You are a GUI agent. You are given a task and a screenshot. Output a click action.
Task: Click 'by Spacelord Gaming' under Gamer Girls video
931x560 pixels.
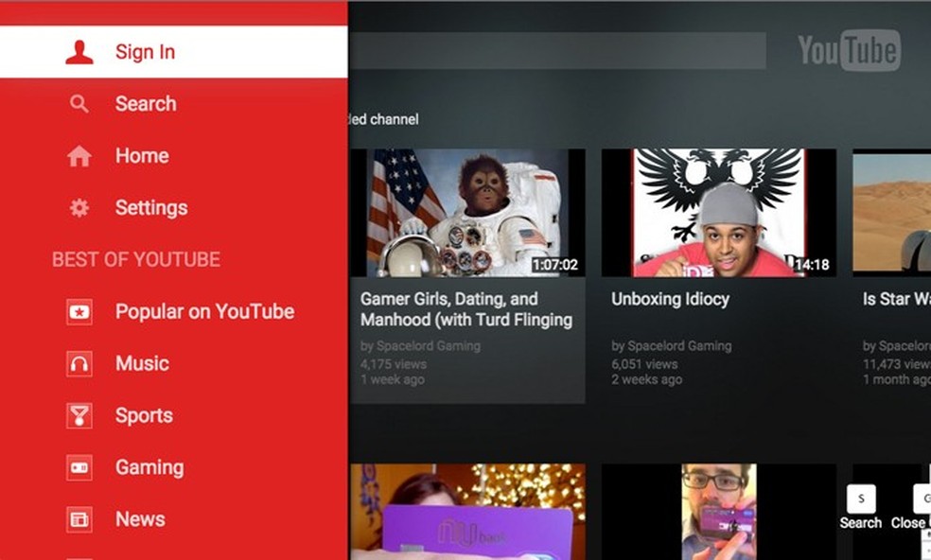coord(420,345)
